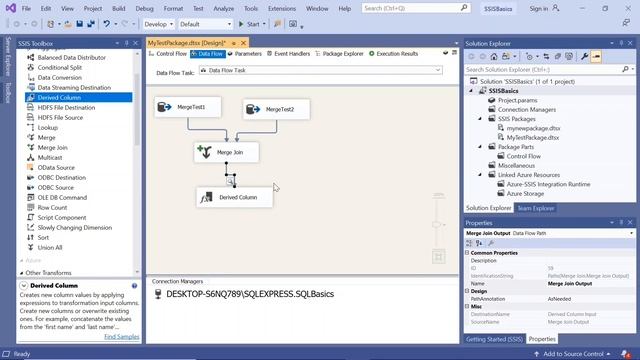Open the Debug menu
This screenshot has height=360, width=640.
pos(144,9)
